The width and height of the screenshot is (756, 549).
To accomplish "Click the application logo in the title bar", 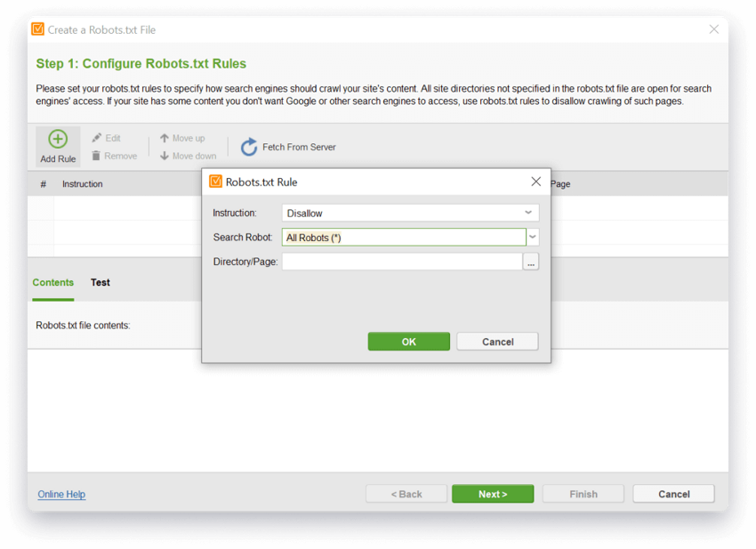I will (37, 29).
